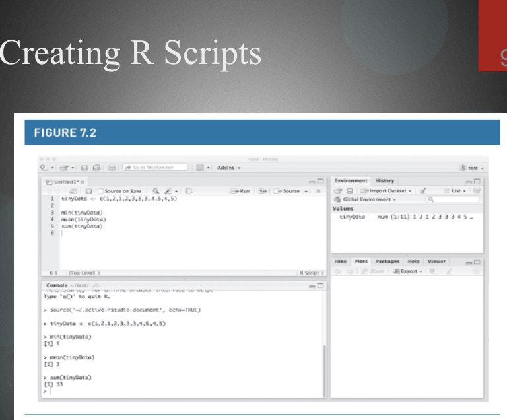This screenshot has height=420, width=507.
Task: Click the Load workspace folder icon
Action: (338, 191)
